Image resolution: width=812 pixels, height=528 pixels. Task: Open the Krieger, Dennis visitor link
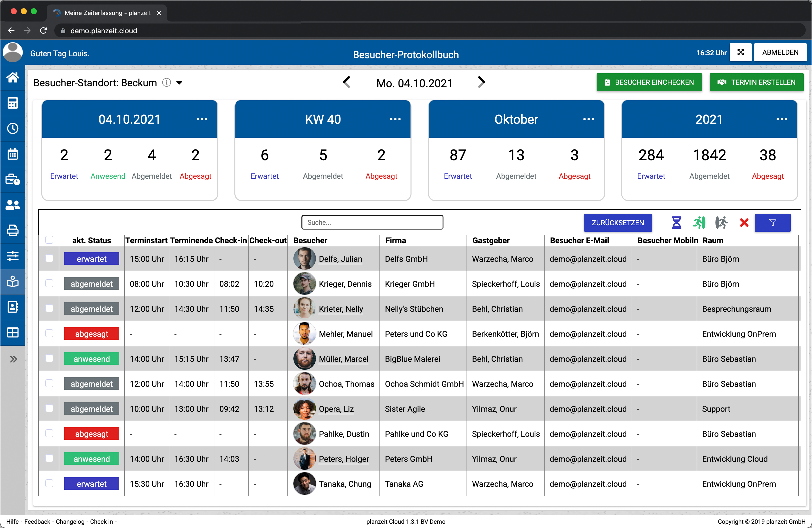click(x=345, y=284)
